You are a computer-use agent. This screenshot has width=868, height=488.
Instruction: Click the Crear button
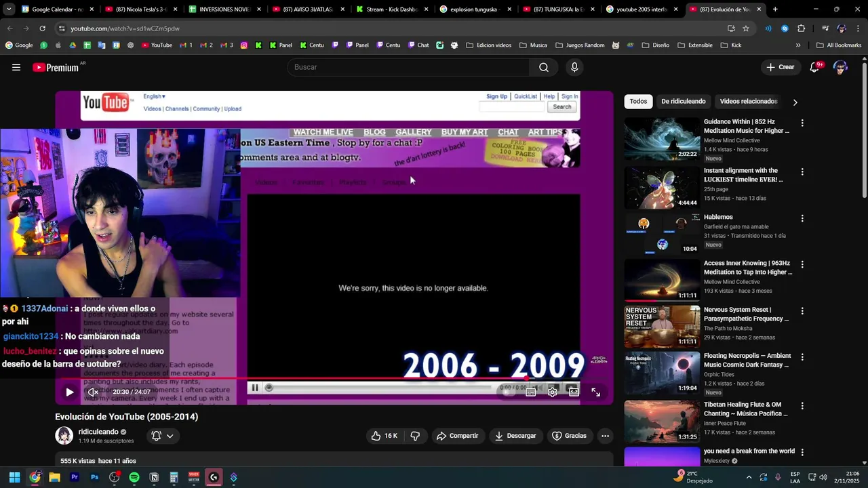pos(780,67)
